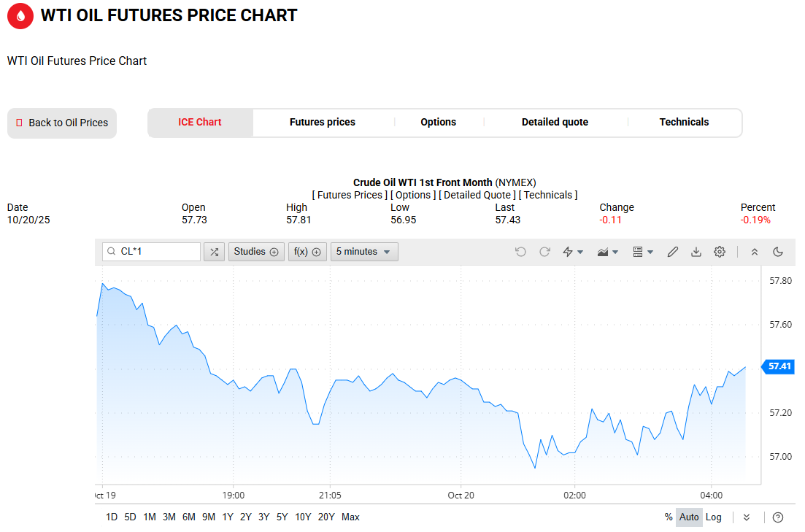
Task: Collapse toolbar with double up chevron
Action: click(x=755, y=252)
